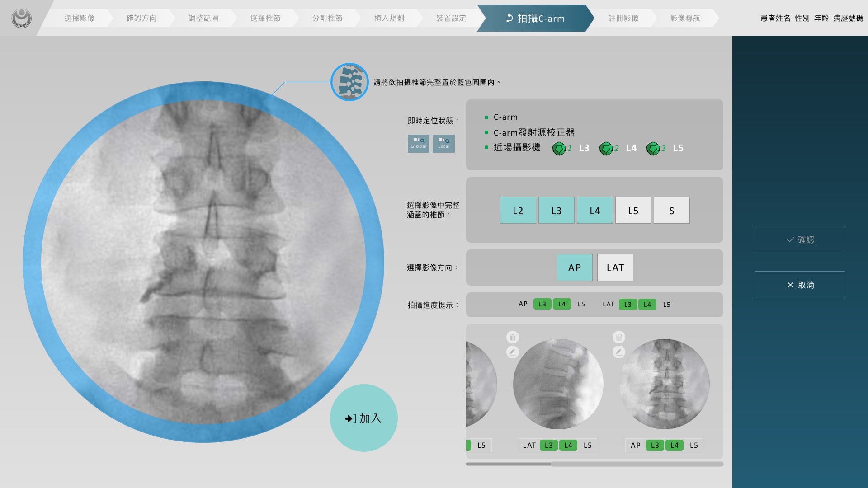Viewport: 868px width, 488px height.
Task: Toggle the S vertebra selection button
Action: pyautogui.click(x=671, y=210)
